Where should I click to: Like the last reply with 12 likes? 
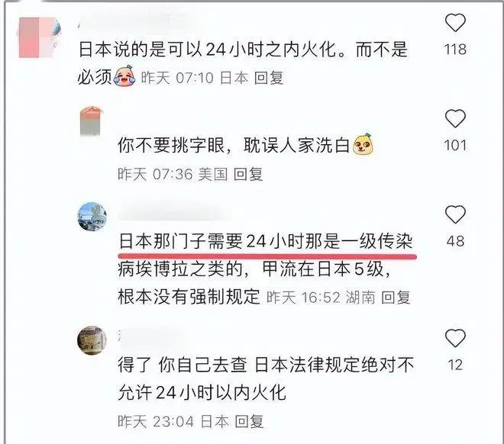coord(455,338)
